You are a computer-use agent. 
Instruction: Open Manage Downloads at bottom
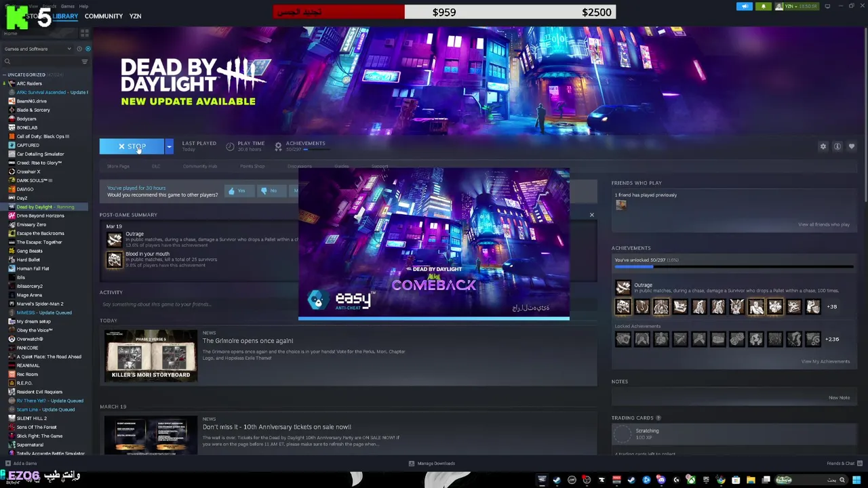431,464
